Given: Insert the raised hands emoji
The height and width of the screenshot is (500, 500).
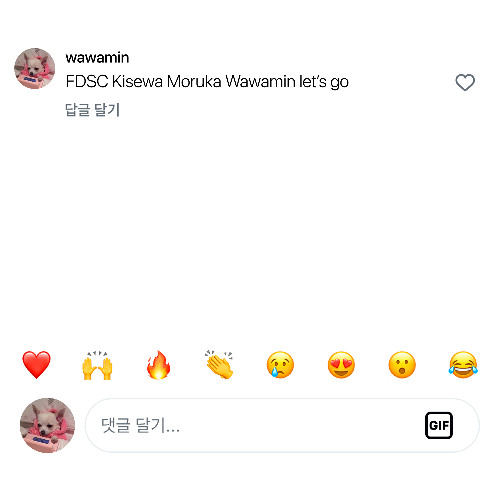Looking at the screenshot, I should [97, 365].
